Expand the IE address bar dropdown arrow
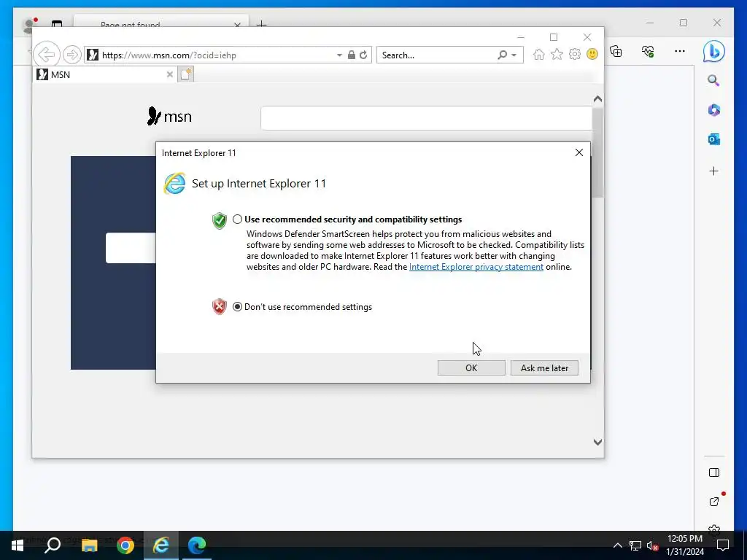747x560 pixels. click(x=339, y=55)
